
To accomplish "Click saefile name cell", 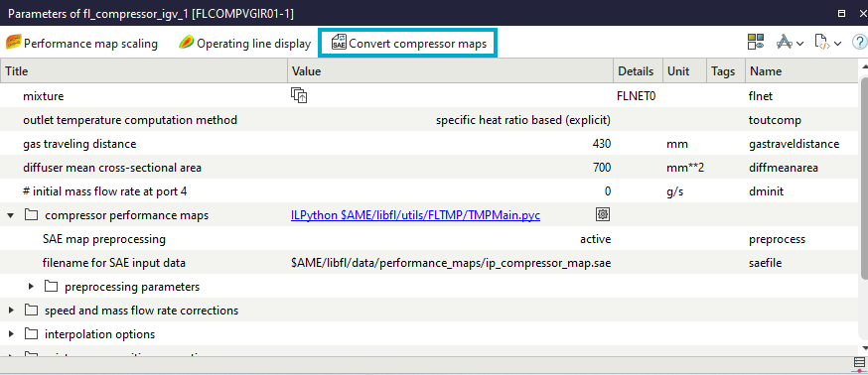I will pos(765,263).
